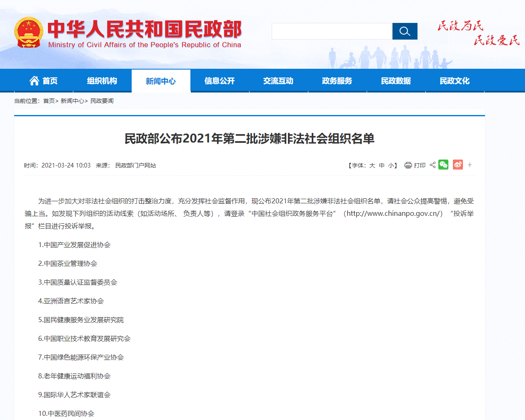Expand more sharing options plus icon
The image size is (525, 420).
click(x=470, y=165)
